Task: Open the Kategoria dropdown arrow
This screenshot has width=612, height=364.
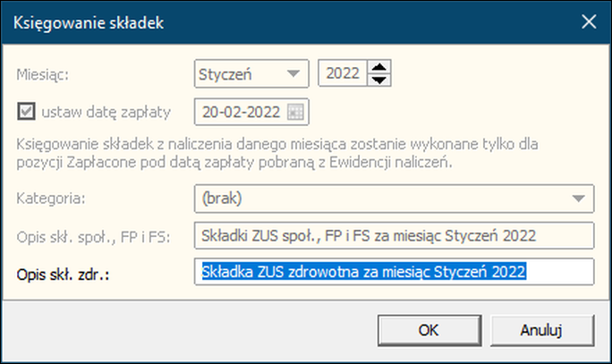Action: (578, 199)
